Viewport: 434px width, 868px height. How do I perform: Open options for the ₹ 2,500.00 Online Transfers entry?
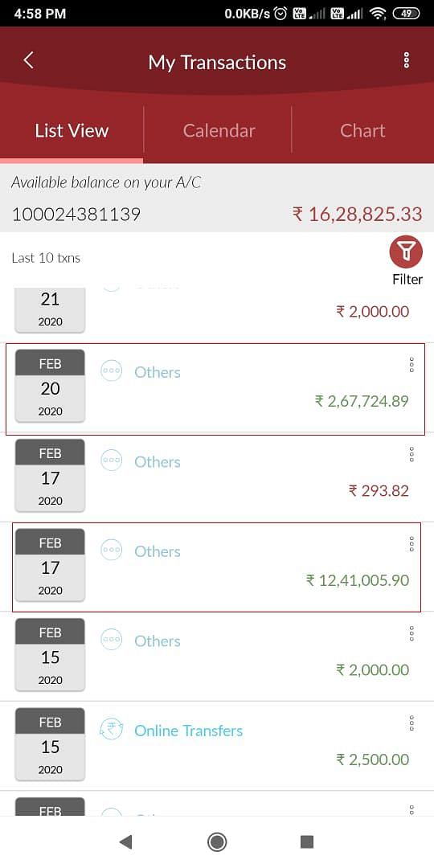(411, 723)
